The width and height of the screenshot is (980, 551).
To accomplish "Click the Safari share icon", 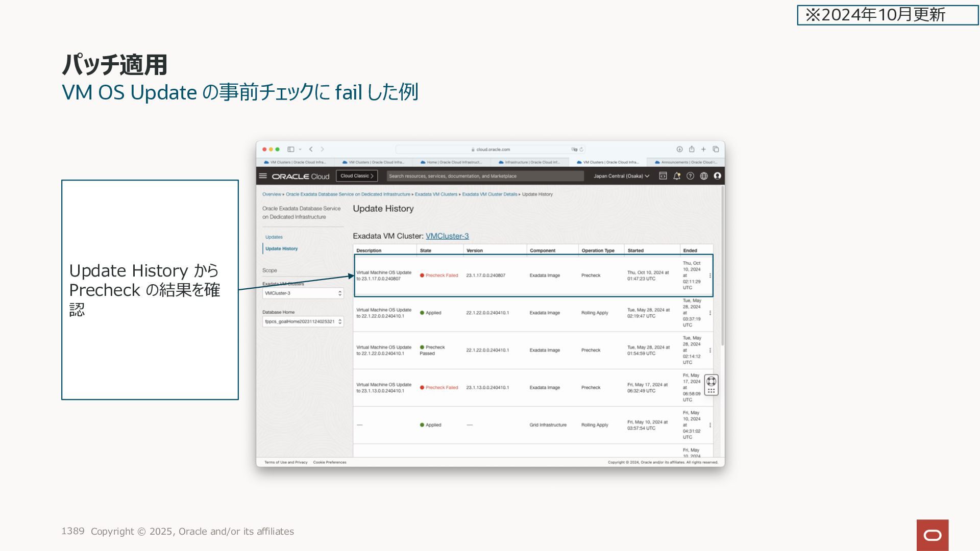I will coord(692,149).
